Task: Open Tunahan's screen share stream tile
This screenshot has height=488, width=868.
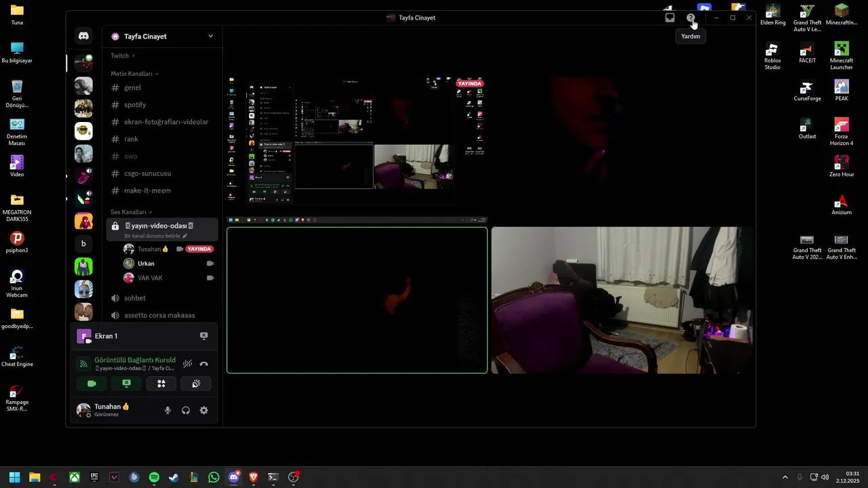Action: coord(357,150)
